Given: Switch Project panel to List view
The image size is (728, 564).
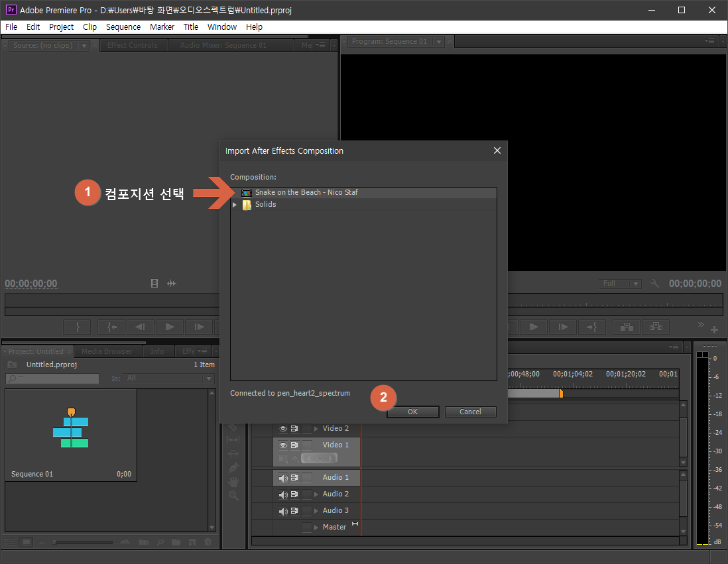Looking at the screenshot, I should click(x=10, y=541).
